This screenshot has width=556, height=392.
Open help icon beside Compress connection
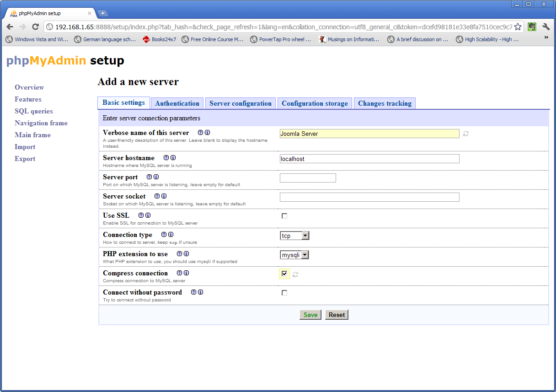pos(179,273)
